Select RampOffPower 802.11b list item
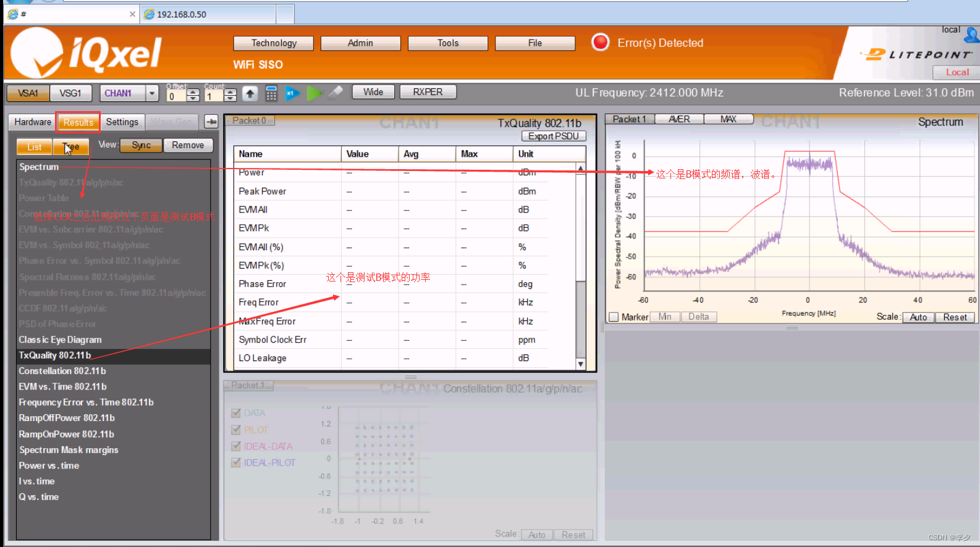Viewport: 980px width, 547px height. pos(113,418)
